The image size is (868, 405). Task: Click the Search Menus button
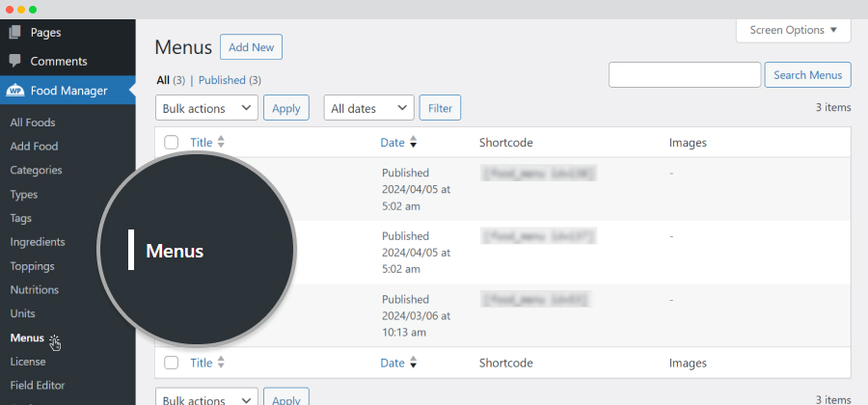point(807,74)
